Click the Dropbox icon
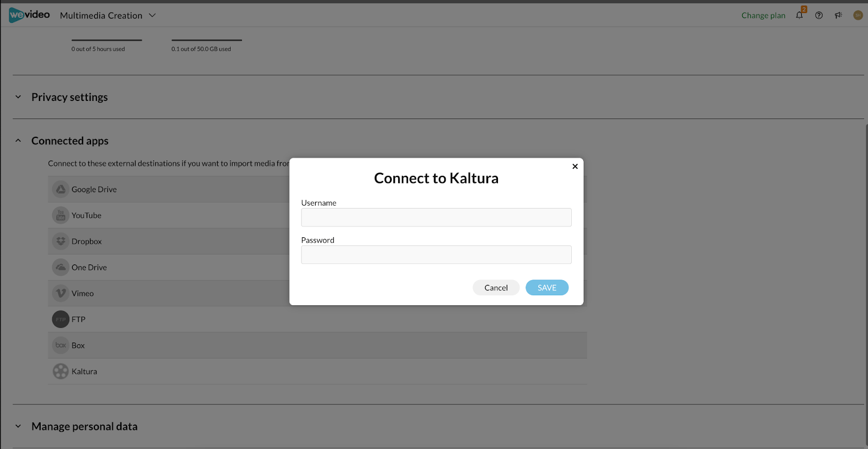 (61, 241)
